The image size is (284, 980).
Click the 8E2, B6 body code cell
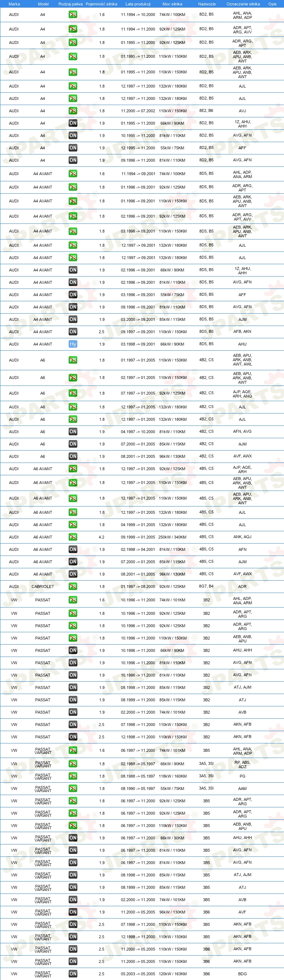[x=206, y=111]
